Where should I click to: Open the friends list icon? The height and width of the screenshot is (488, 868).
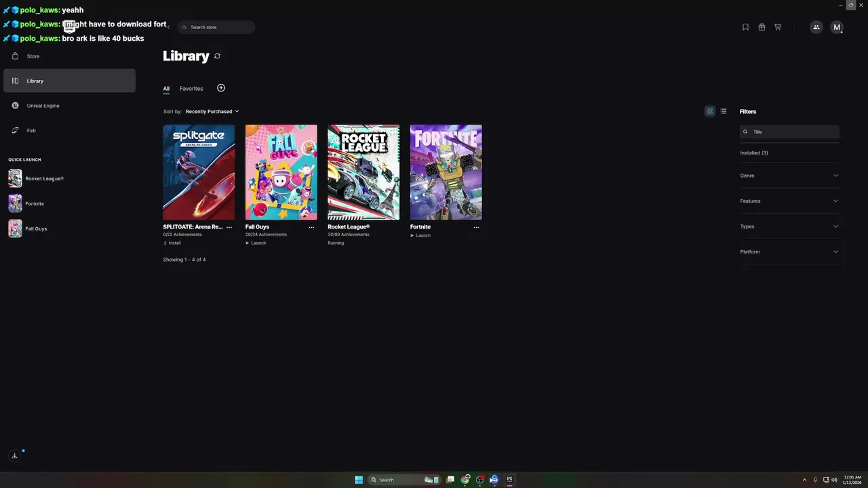816,27
